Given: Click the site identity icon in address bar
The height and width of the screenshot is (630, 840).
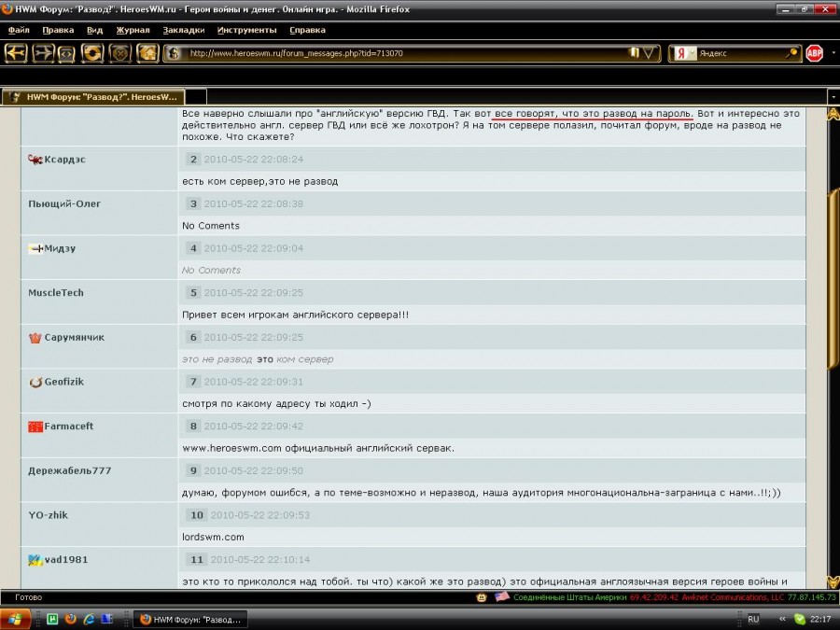Looking at the screenshot, I should click(174, 53).
